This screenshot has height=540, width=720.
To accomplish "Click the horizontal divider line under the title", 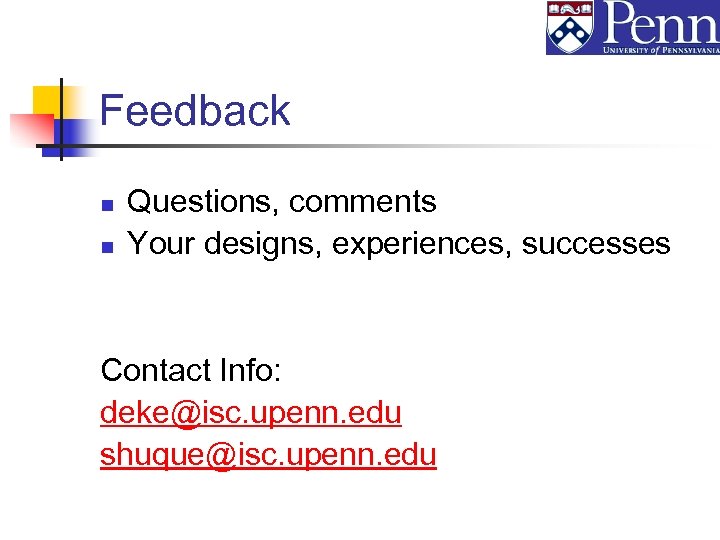I will (400, 147).
